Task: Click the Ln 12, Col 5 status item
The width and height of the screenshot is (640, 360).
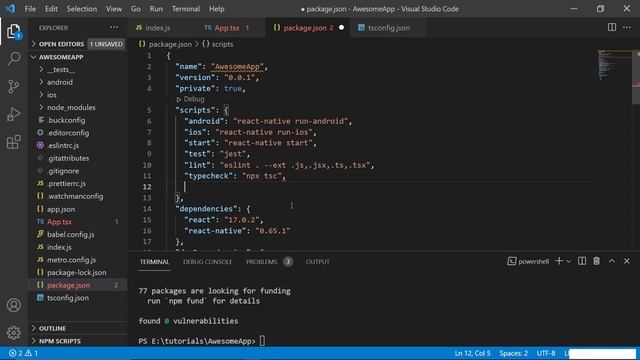Action: [472, 353]
